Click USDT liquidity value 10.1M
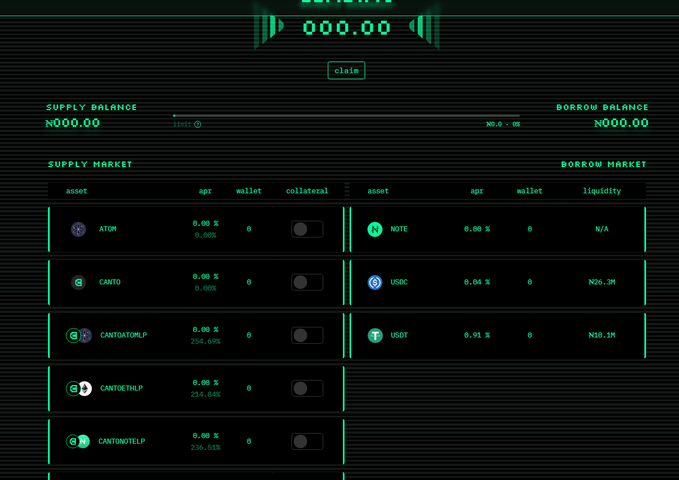The image size is (679, 480). [602, 335]
